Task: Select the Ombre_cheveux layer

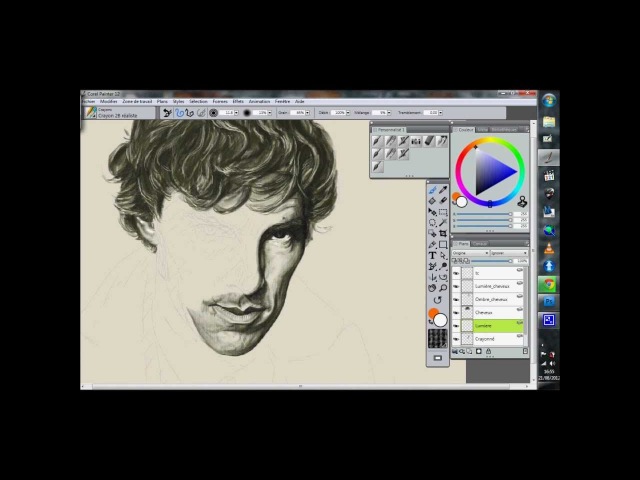Action: [498, 300]
